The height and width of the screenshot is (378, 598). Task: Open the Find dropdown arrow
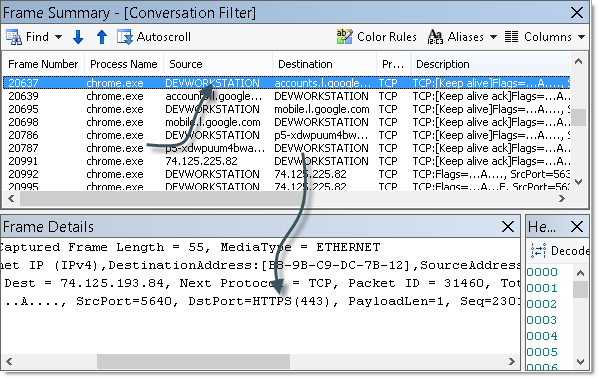(x=58, y=37)
